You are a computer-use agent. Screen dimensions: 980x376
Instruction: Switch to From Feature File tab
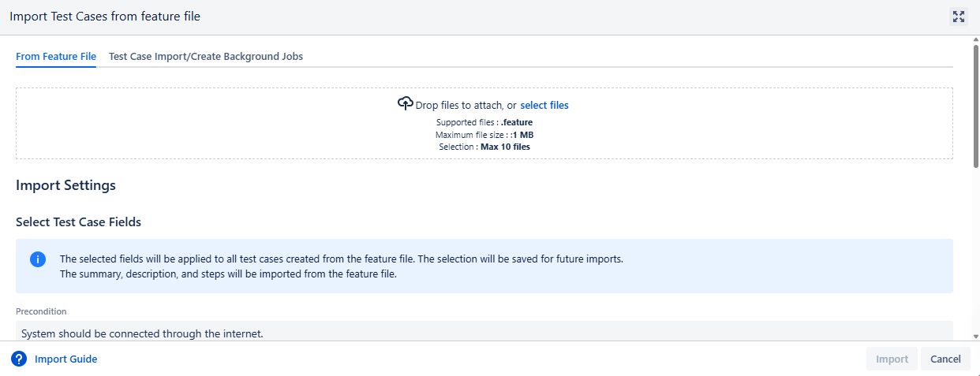click(56, 57)
